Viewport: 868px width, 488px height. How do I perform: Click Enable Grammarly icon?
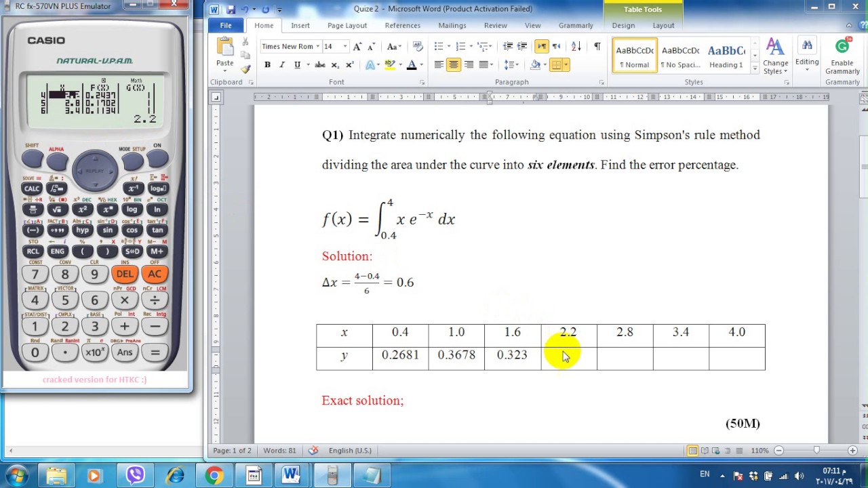point(842,47)
